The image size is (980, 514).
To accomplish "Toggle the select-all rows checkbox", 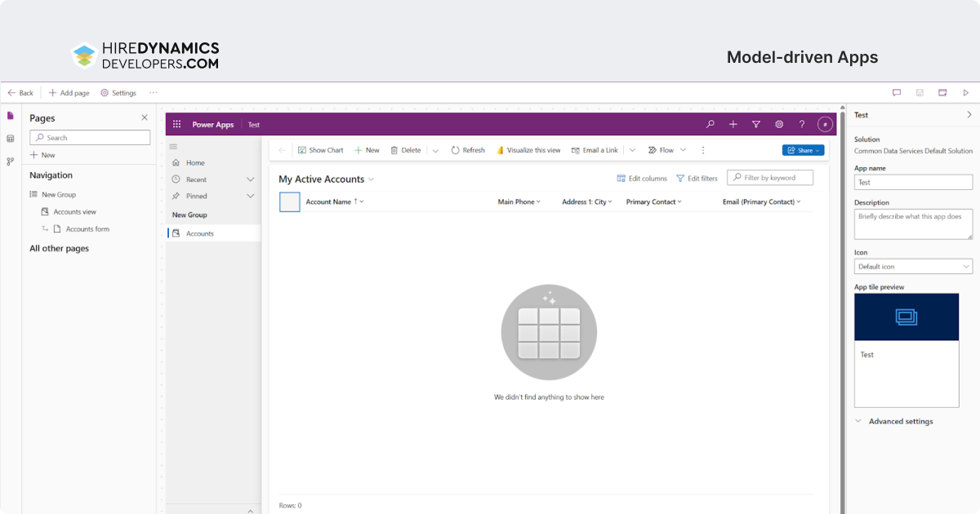I will coord(290,202).
